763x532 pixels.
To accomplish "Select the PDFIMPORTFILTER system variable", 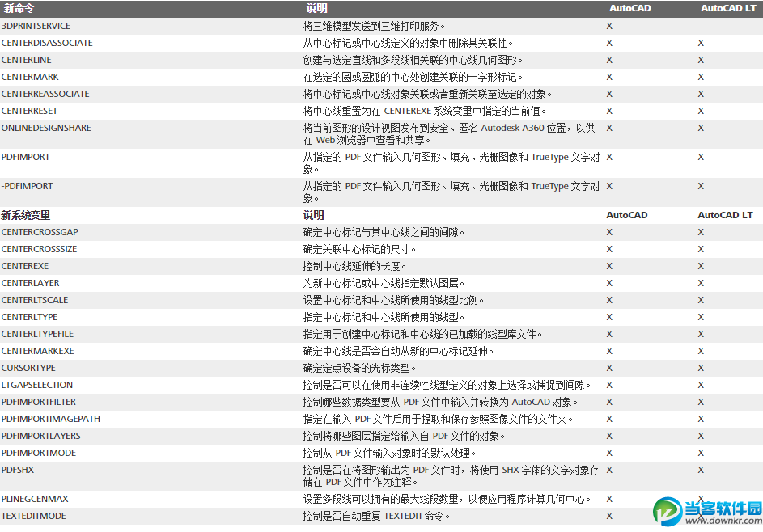I will point(39,403).
